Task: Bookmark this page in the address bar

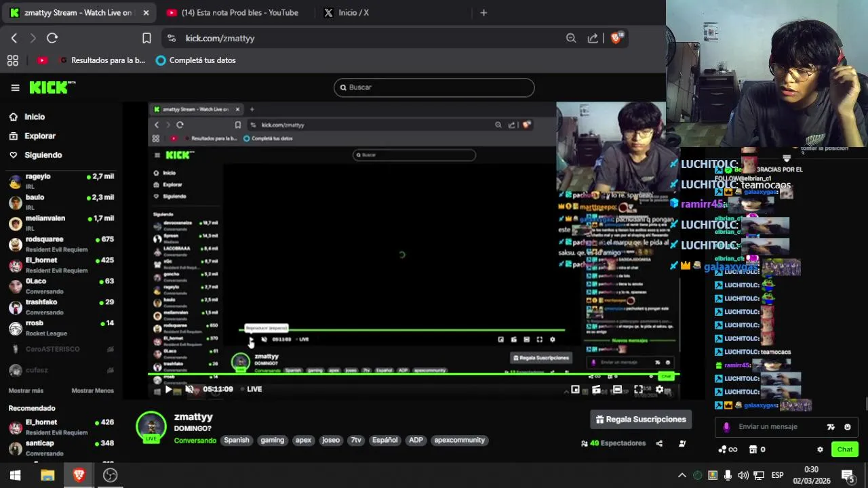Action: click(x=146, y=39)
